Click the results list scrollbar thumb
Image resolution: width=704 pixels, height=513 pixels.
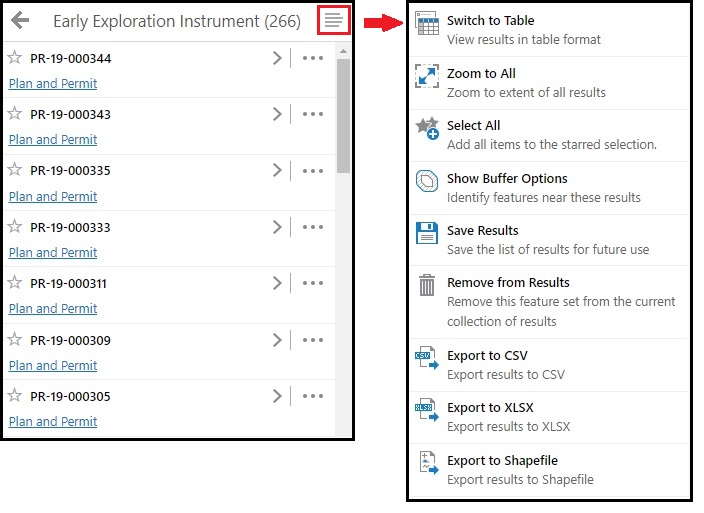point(343,110)
